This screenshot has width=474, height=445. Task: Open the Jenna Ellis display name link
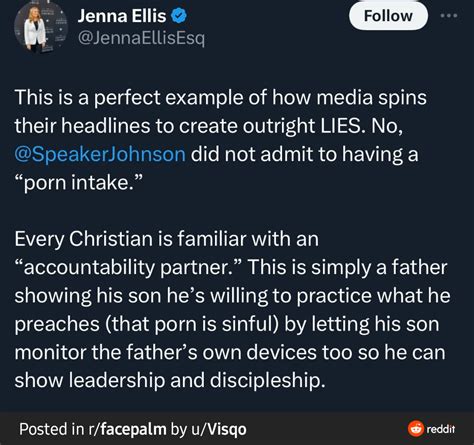122,16
